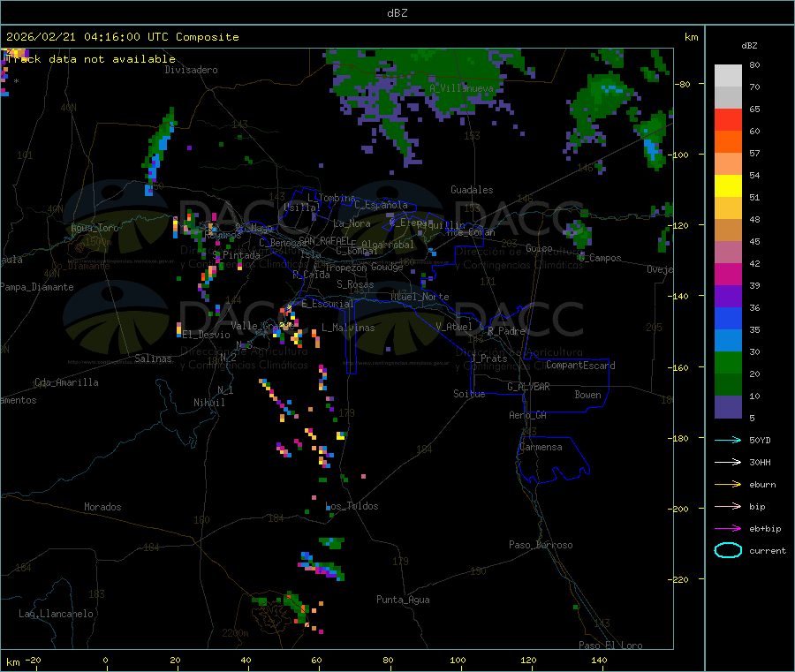Screen dimensions: 795x672
Task: Click the timestamp '2026/02/21 04:16:00 UTC Composite'
Action: (122, 37)
